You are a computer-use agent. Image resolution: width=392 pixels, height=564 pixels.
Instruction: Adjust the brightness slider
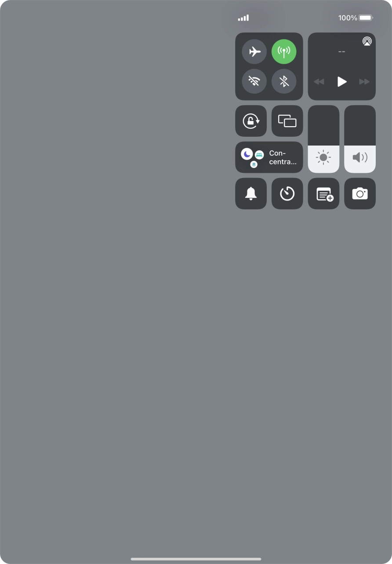(323, 139)
